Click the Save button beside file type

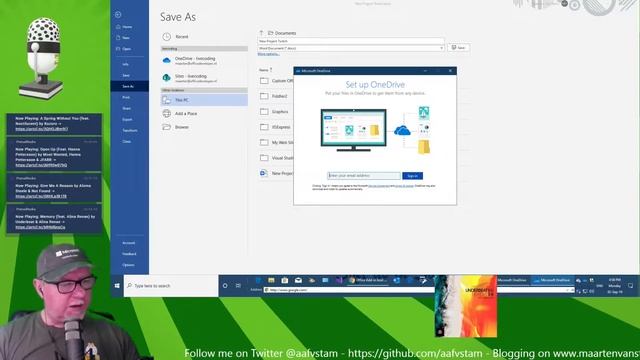click(x=459, y=48)
